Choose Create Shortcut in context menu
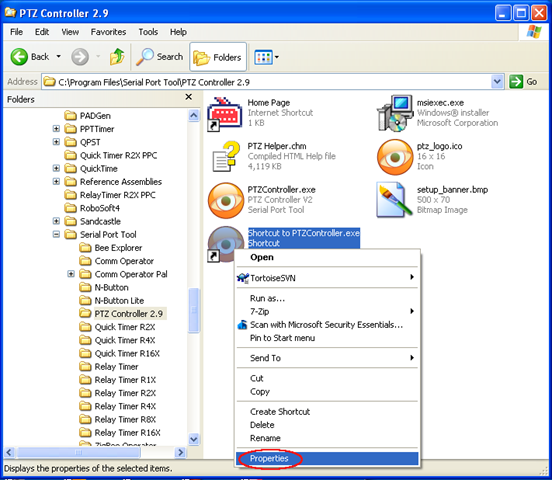Screen dimensions: 552x480 point(327,412)
